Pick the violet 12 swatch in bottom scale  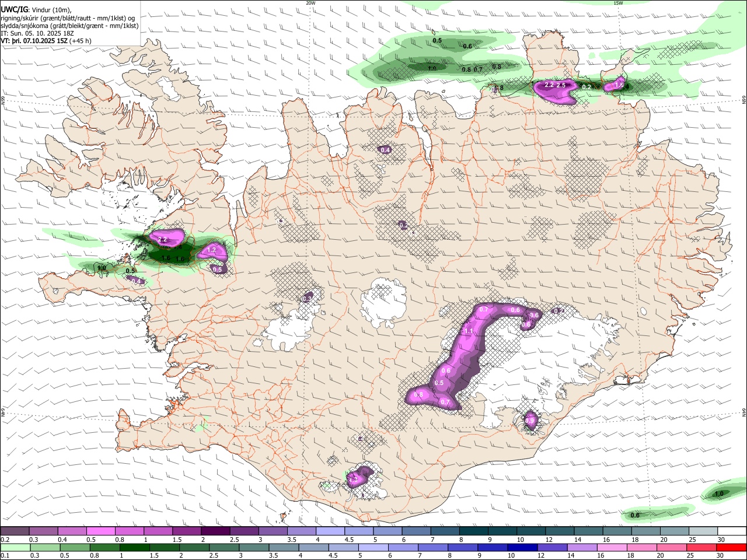coord(553,548)
